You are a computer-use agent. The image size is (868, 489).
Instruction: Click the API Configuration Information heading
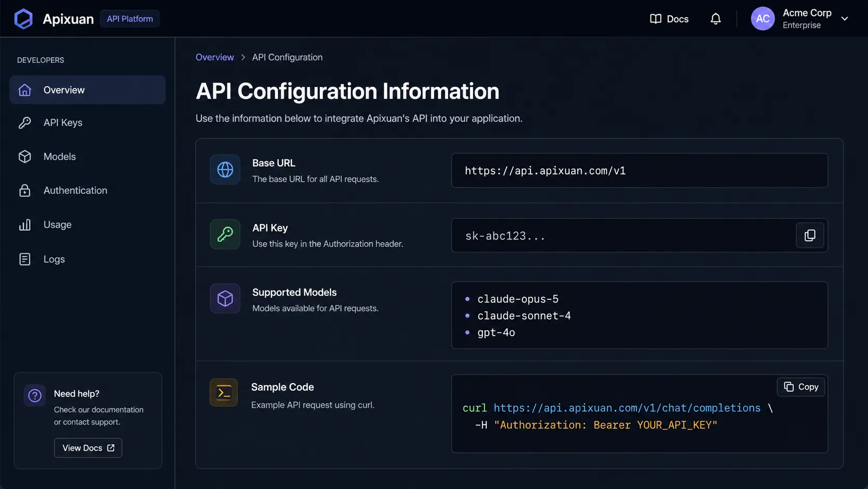click(x=347, y=91)
